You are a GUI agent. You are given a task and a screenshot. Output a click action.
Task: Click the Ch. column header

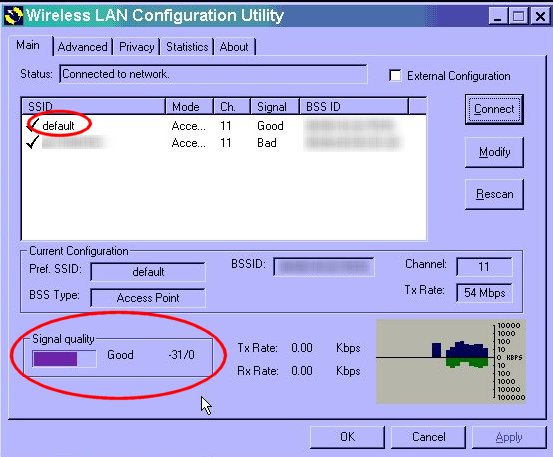pos(232,106)
